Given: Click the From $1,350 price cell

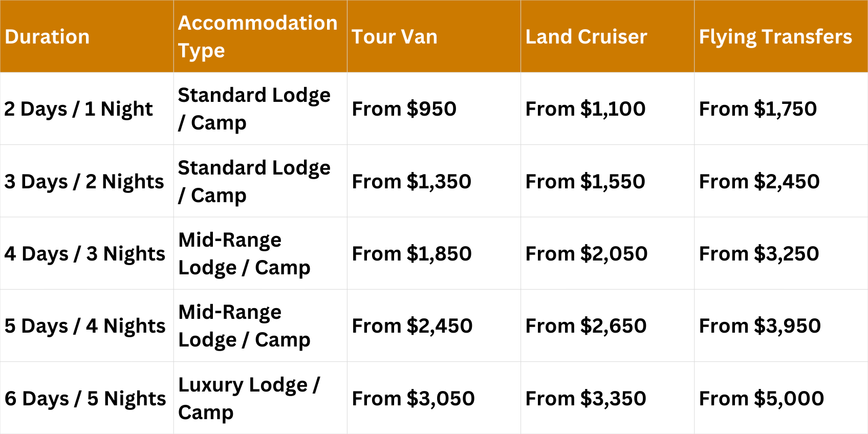Looking at the screenshot, I should (411, 182).
